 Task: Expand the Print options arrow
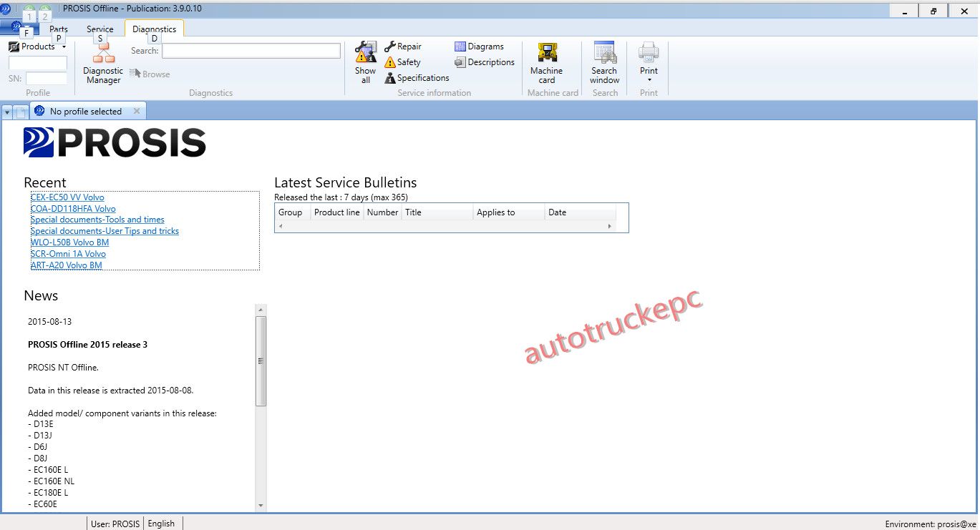click(649, 80)
